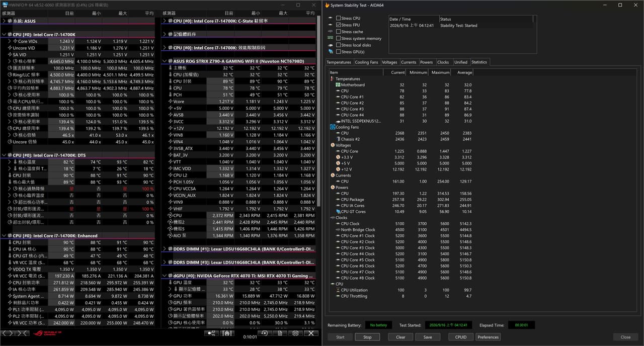
Task: Click the Save button in AIDA64
Action: (428, 337)
